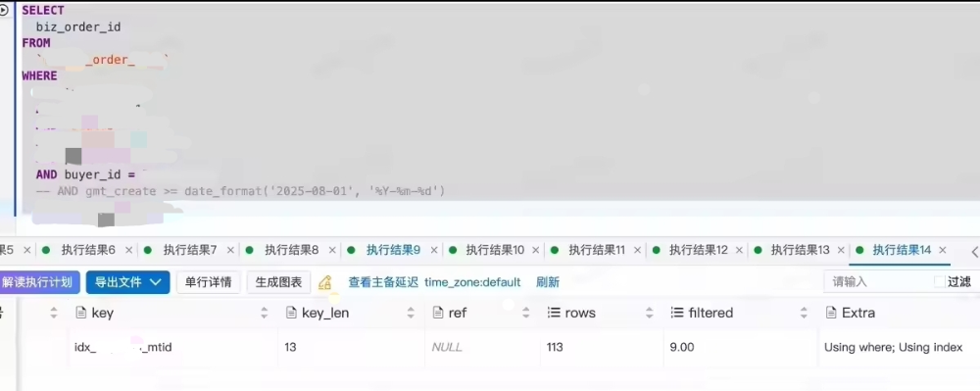Close the 执行结果8 tab
Image resolution: width=980 pixels, height=391 pixels.
point(332,251)
